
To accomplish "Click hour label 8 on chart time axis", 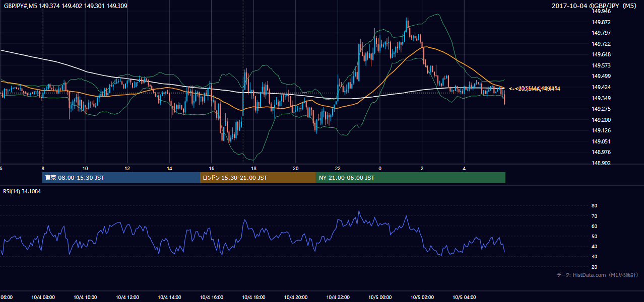I will point(43,168).
